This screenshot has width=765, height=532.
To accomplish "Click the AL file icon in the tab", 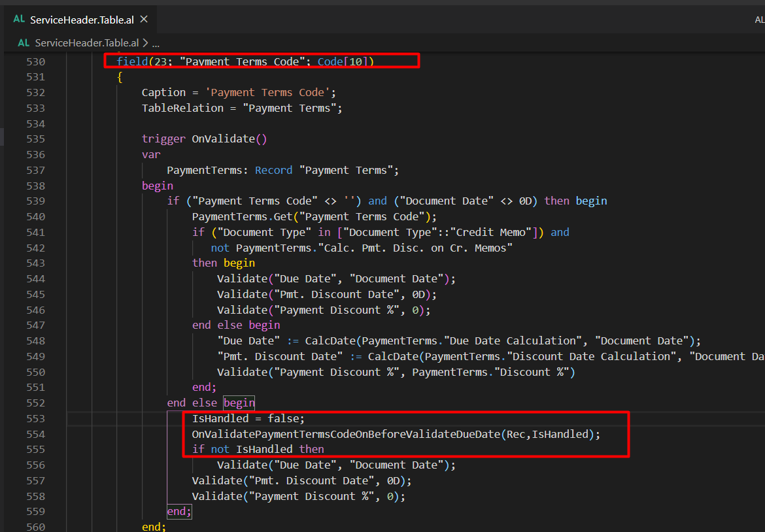I will [x=19, y=19].
